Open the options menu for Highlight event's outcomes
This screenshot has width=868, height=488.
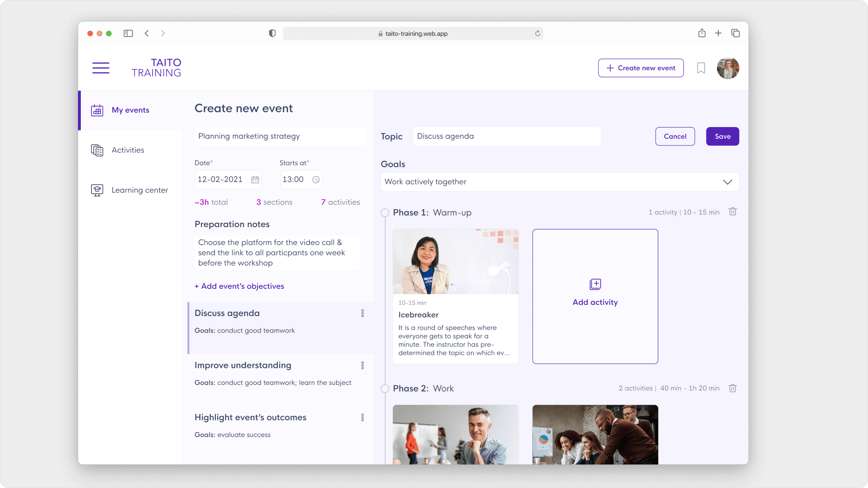tap(363, 418)
